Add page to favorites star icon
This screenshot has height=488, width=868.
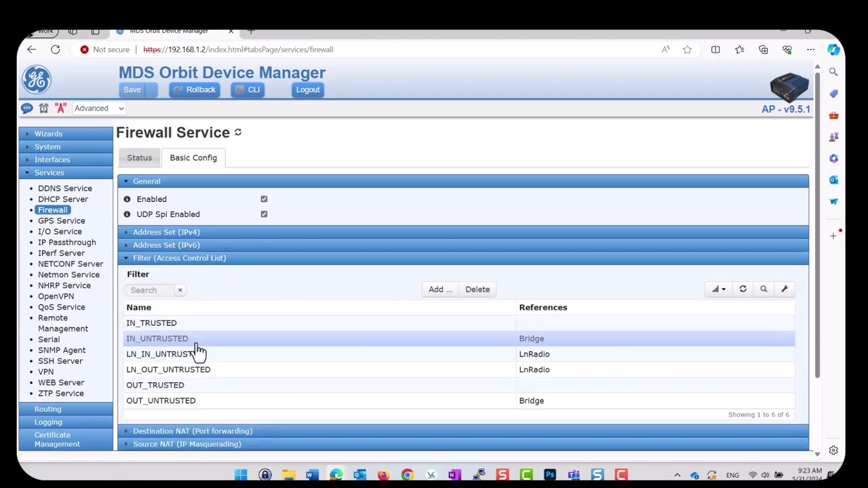point(687,49)
